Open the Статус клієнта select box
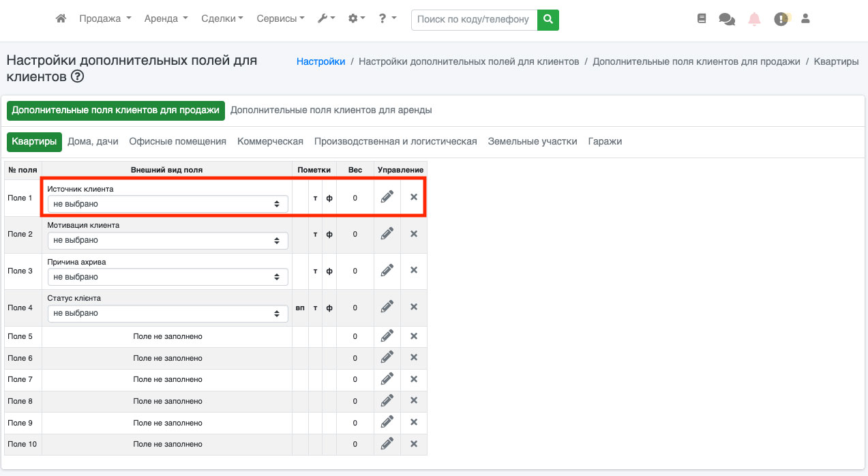The image size is (868, 476). pos(167,313)
